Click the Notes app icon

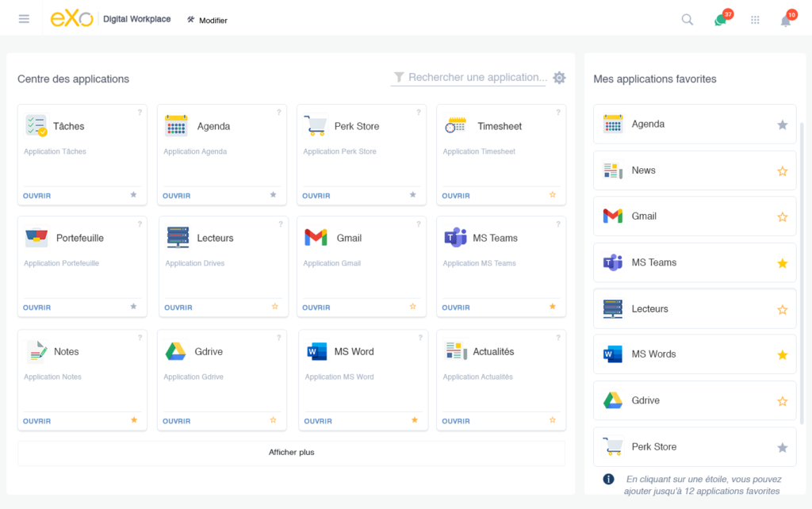point(36,351)
